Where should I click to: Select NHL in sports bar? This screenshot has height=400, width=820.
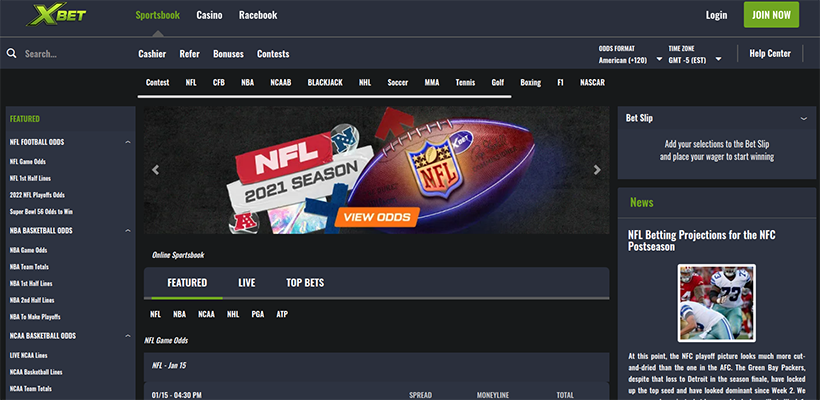365,83
